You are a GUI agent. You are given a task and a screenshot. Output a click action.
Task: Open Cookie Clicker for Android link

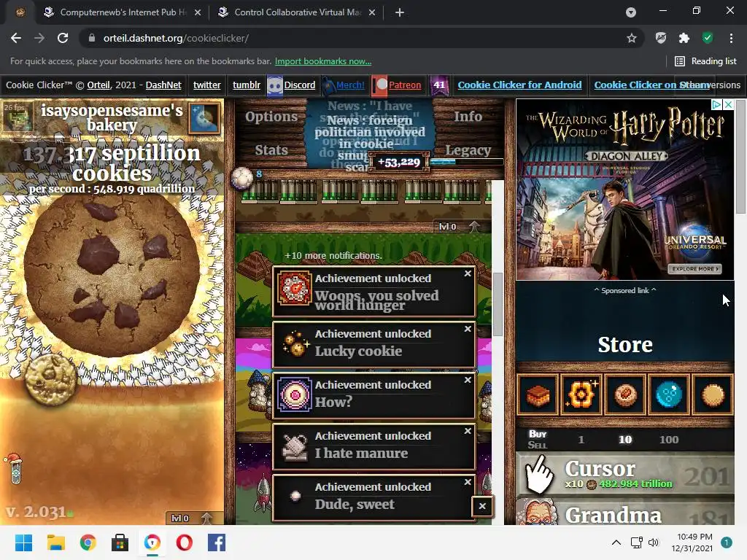[519, 85]
